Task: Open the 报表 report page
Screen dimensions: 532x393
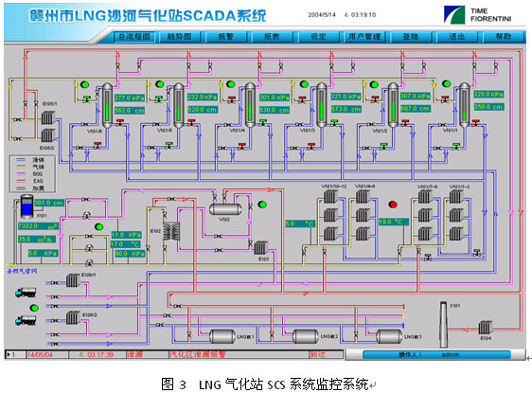Action: tap(272, 37)
